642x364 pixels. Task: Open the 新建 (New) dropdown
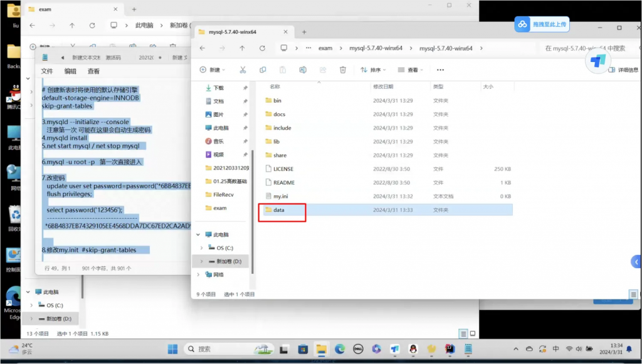[x=213, y=70]
